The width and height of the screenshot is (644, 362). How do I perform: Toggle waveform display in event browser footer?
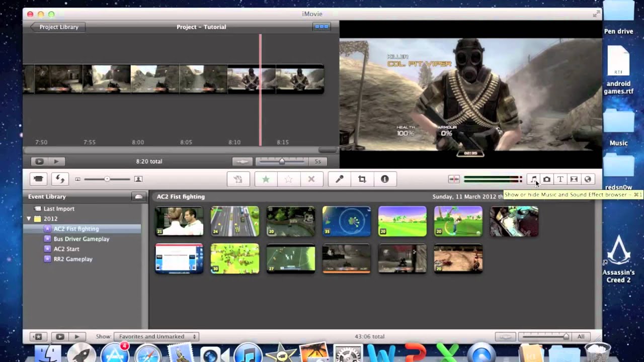pos(506,336)
